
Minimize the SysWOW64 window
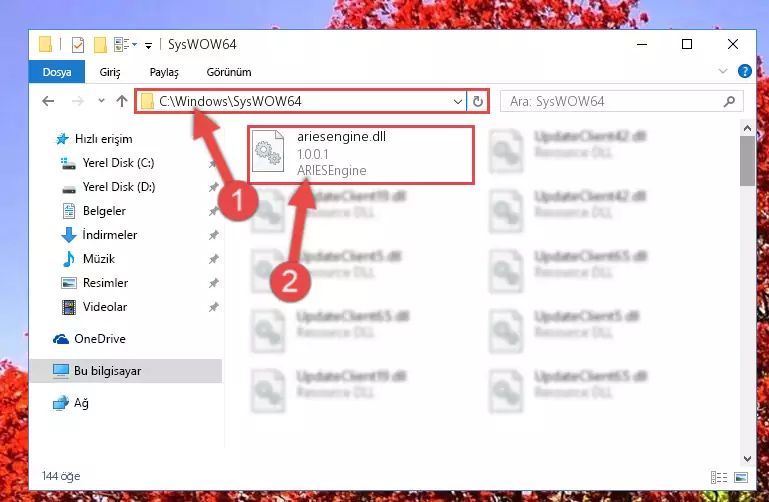pos(641,44)
